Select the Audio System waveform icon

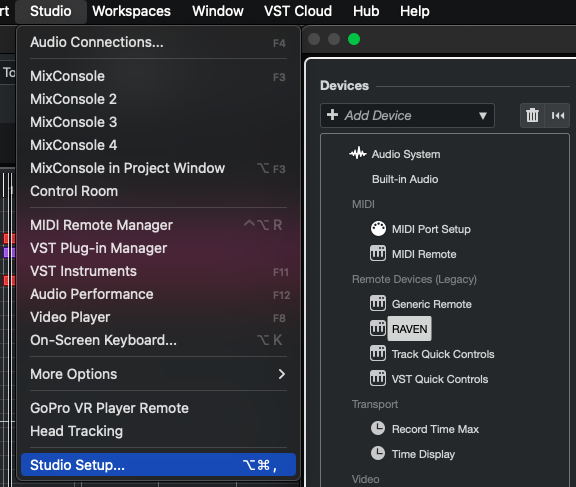tap(358, 154)
